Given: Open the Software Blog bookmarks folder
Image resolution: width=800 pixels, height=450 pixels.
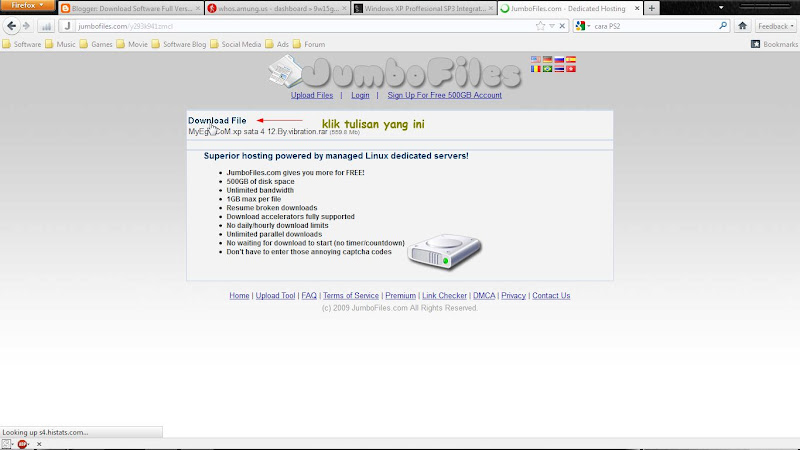Looking at the screenshot, I should 179,44.
